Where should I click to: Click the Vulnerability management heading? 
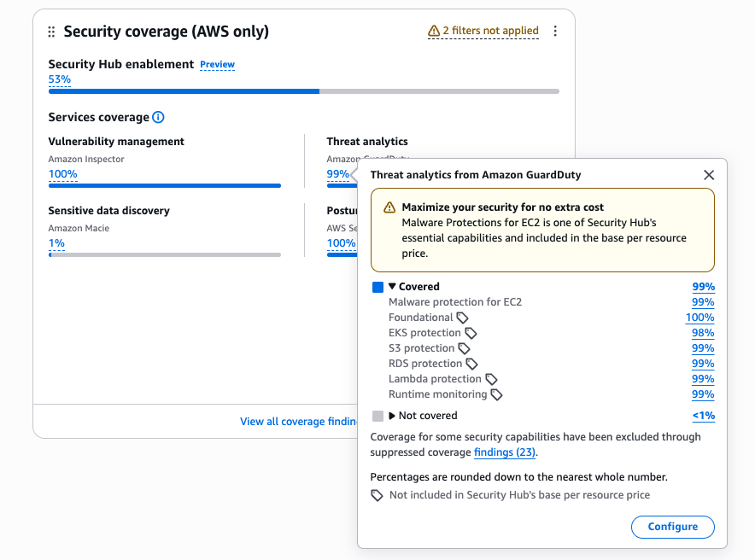[x=116, y=142]
